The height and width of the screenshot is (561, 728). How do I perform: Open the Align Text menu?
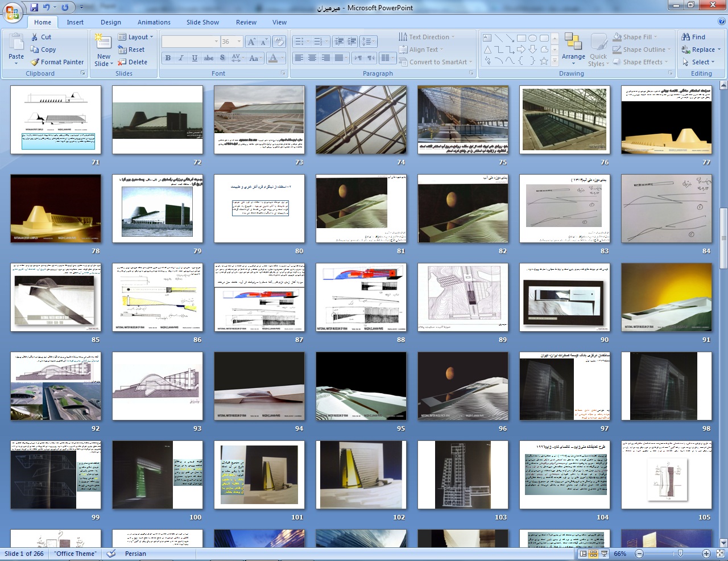(421, 49)
